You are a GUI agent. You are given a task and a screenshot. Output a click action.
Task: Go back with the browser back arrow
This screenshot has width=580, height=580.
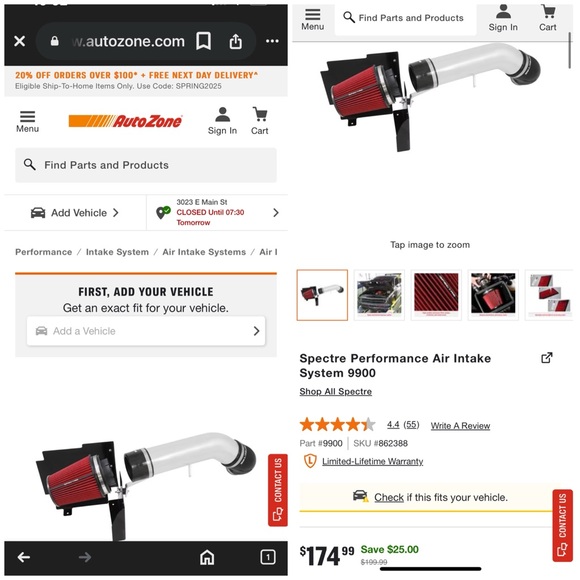pyautogui.click(x=24, y=557)
